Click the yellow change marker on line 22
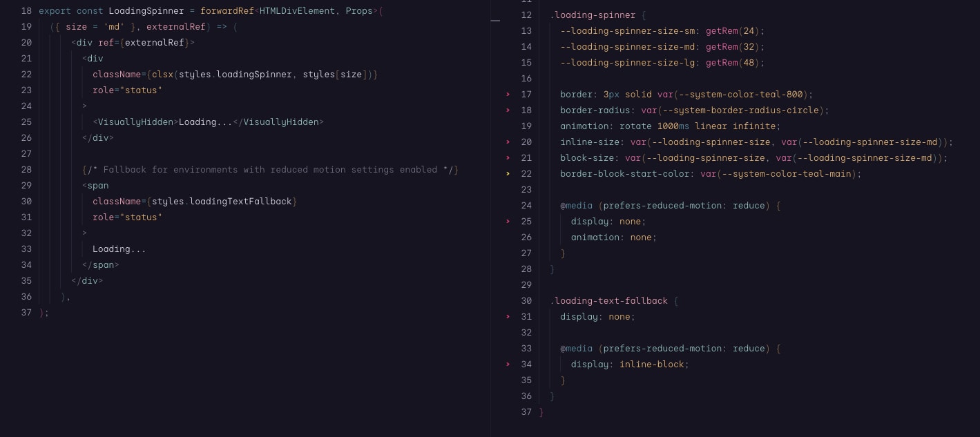Screen dimensions: 980x437 (x=508, y=174)
